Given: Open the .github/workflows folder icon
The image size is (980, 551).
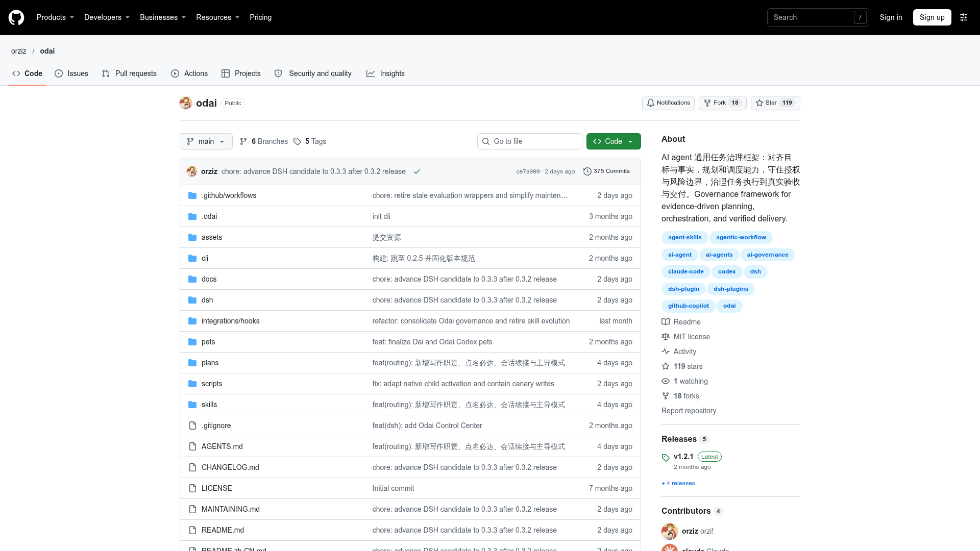Looking at the screenshot, I should point(192,195).
